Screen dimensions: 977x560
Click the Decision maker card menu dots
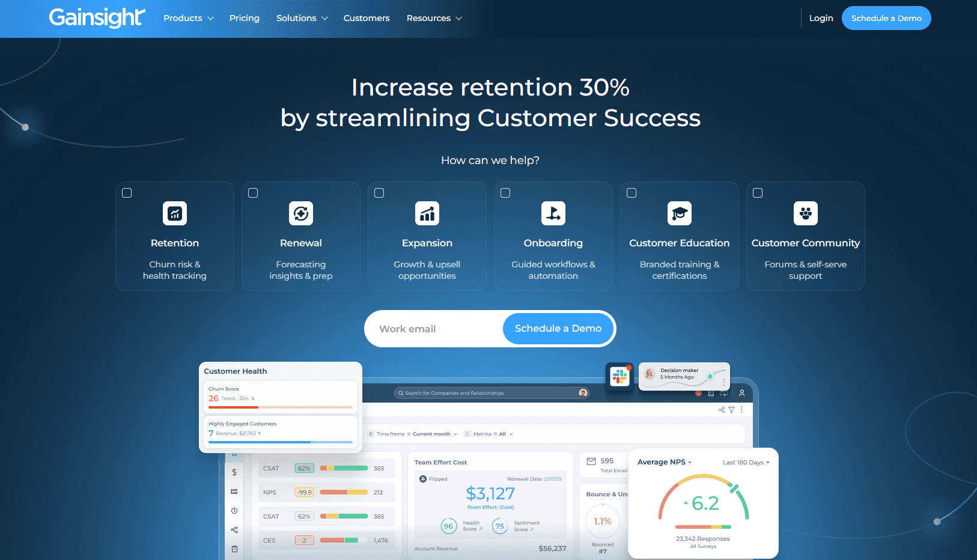click(x=724, y=382)
